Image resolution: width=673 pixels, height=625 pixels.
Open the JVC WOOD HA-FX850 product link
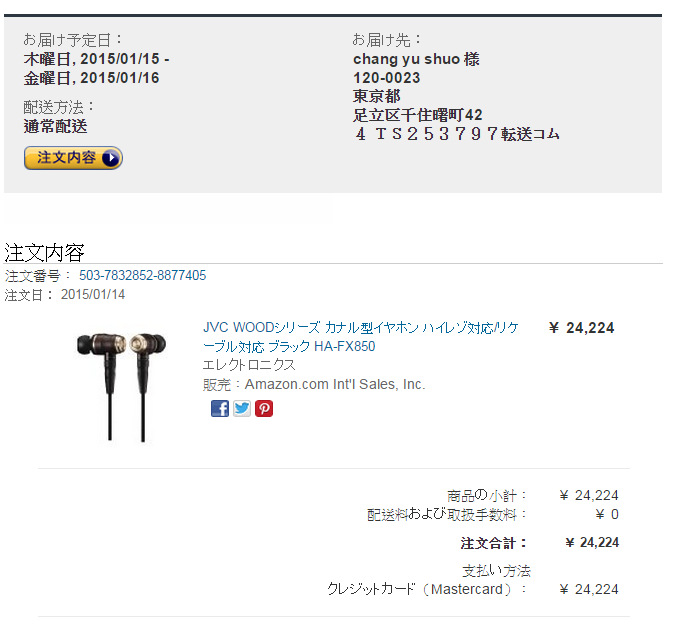click(361, 337)
